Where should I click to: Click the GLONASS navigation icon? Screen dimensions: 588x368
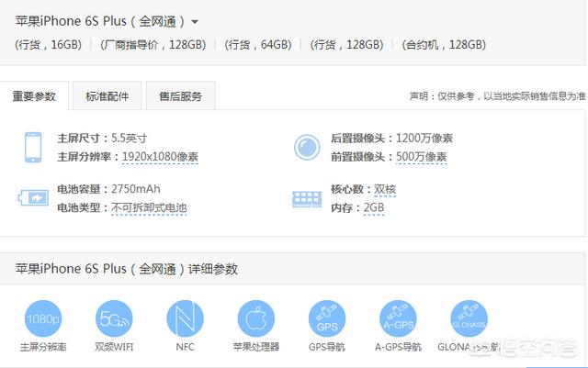[469, 319]
